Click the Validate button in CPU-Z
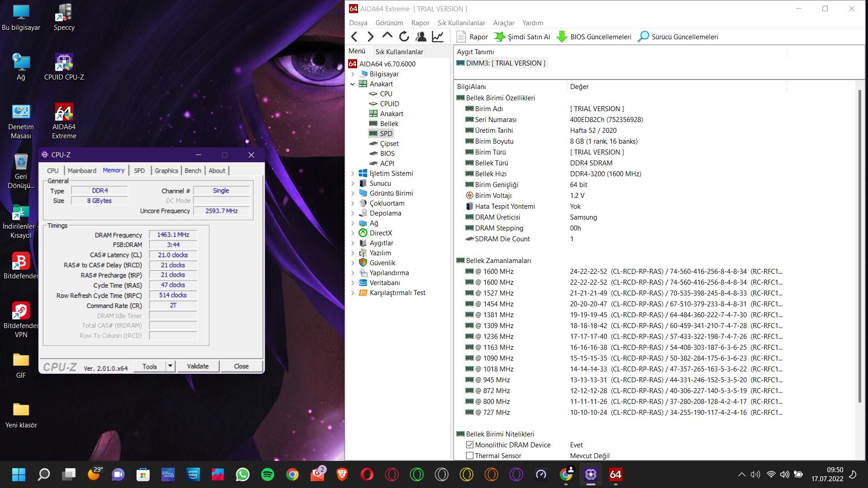868x488 pixels. coord(198,366)
